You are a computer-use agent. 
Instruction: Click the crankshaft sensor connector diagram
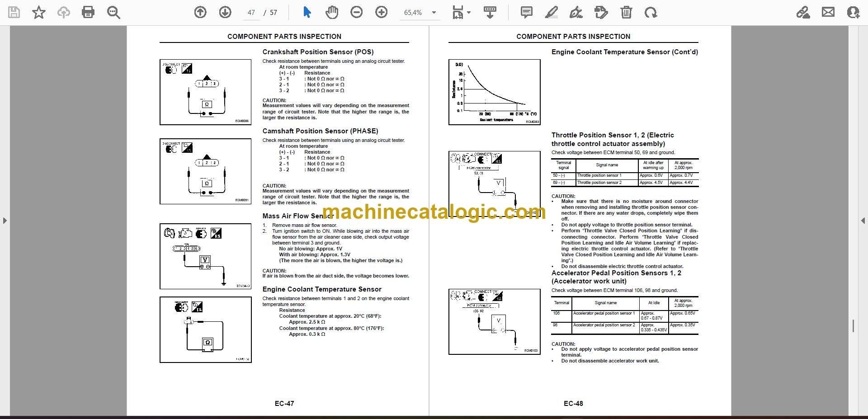[205, 92]
